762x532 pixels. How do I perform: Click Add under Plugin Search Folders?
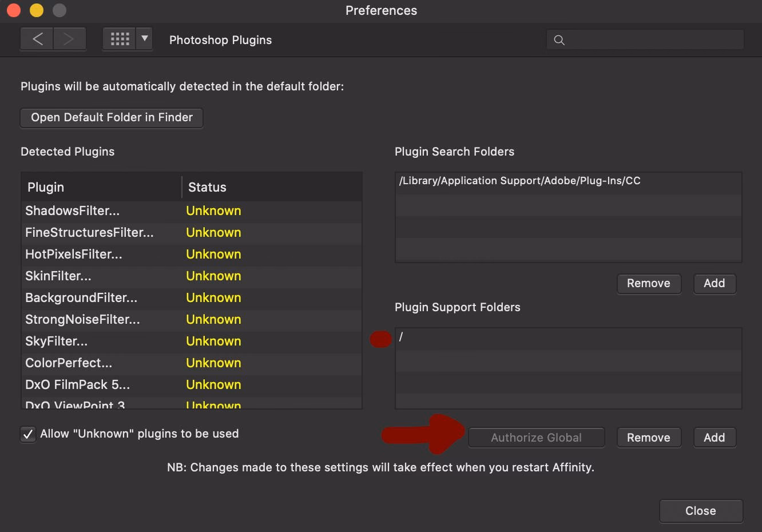(715, 284)
